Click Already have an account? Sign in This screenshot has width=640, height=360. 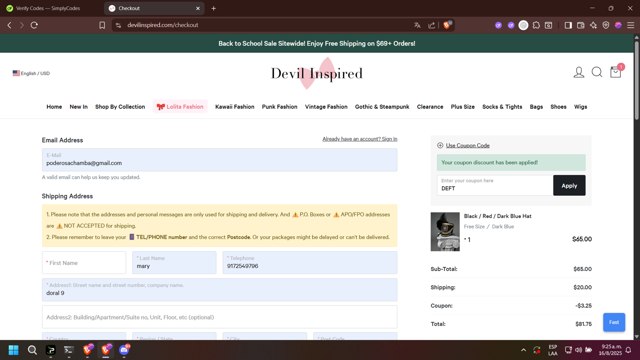coord(360,139)
